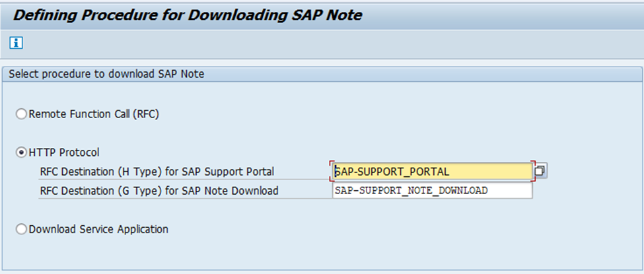Click the SAP-SUPPORT_PORTAL input field

coord(432,172)
